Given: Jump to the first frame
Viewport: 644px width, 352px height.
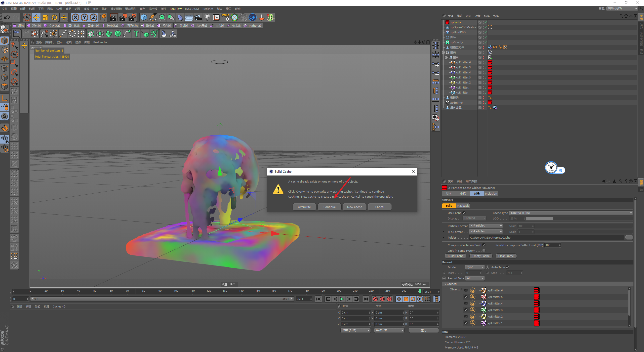Looking at the screenshot, I should tap(318, 299).
